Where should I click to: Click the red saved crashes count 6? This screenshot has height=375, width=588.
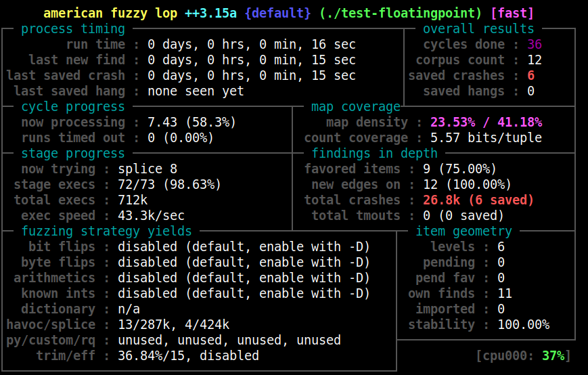(531, 76)
